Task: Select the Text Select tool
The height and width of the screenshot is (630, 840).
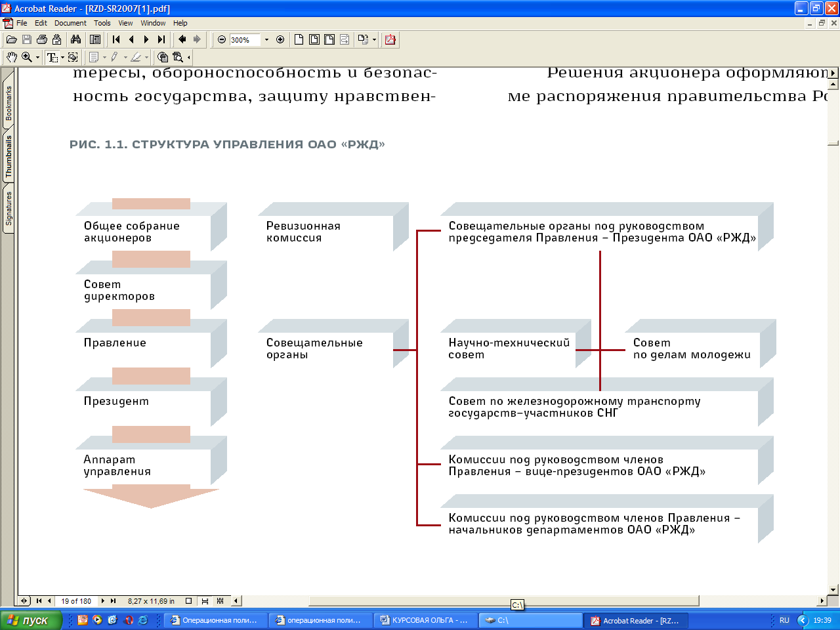Action: coord(52,58)
